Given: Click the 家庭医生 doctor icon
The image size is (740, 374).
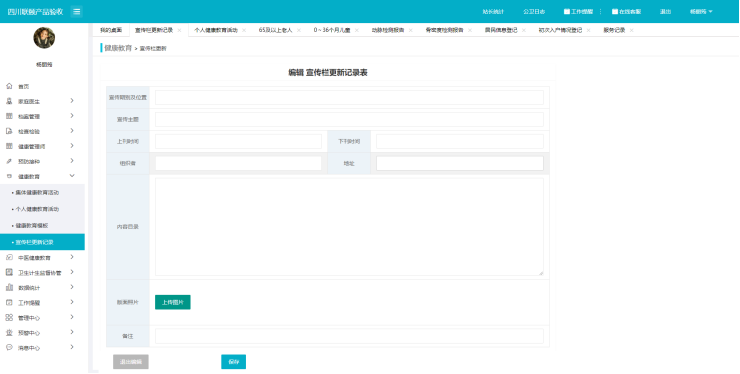Looking at the screenshot, I should [x=9, y=101].
